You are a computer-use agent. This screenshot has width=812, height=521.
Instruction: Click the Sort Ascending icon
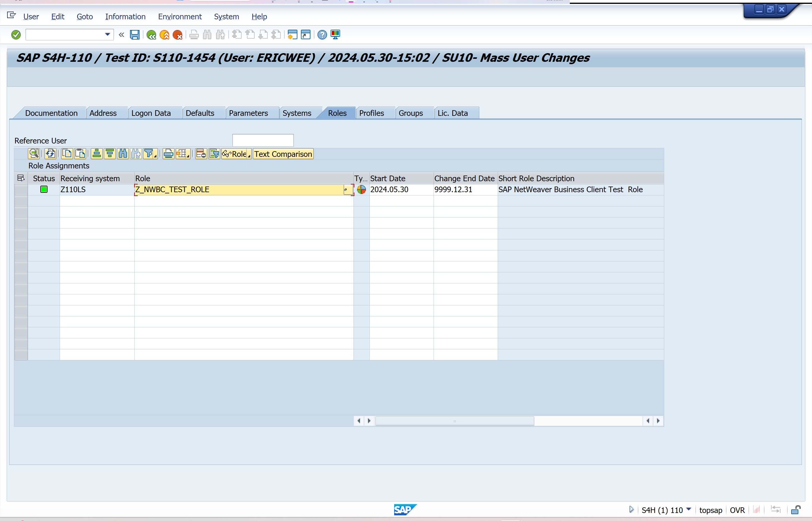point(97,154)
